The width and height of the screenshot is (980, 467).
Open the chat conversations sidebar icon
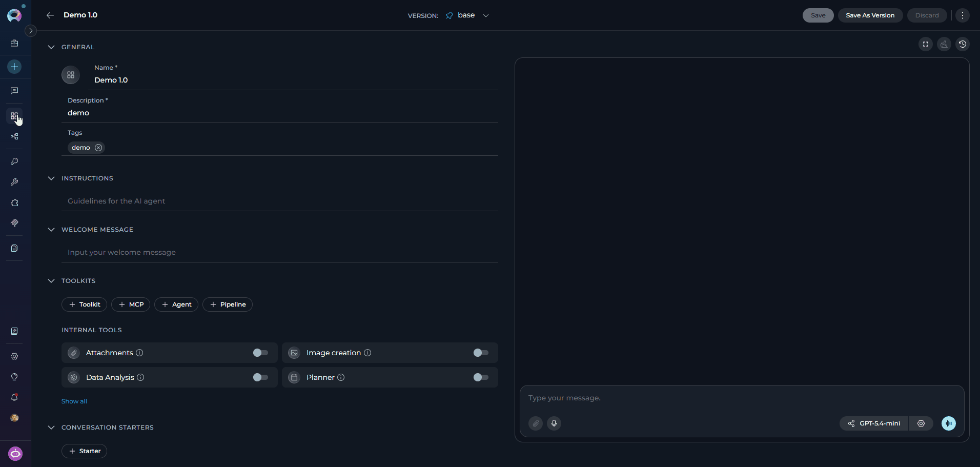[14, 91]
